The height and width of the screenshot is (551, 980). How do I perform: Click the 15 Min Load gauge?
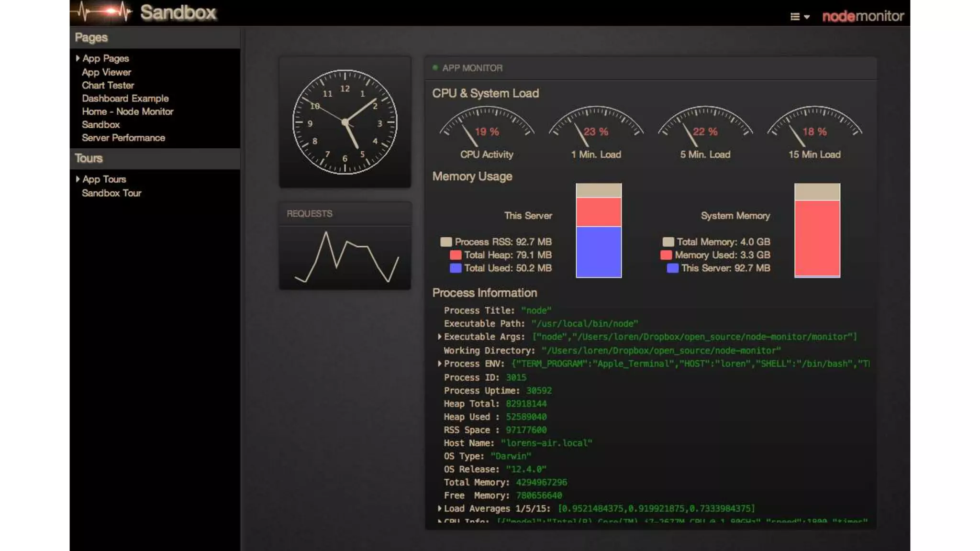(x=814, y=127)
